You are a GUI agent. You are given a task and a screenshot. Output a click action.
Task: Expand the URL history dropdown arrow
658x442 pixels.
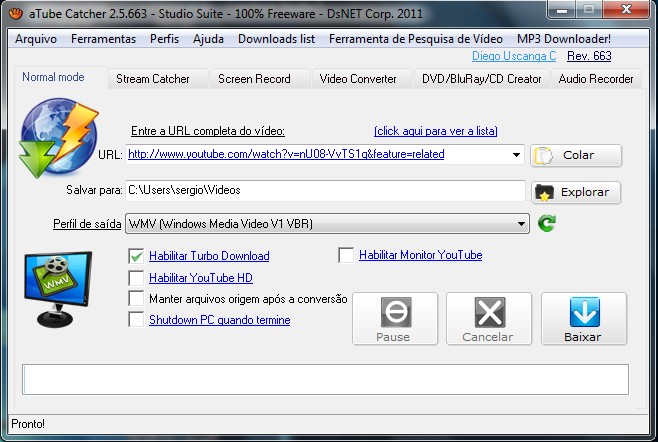(517, 154)
